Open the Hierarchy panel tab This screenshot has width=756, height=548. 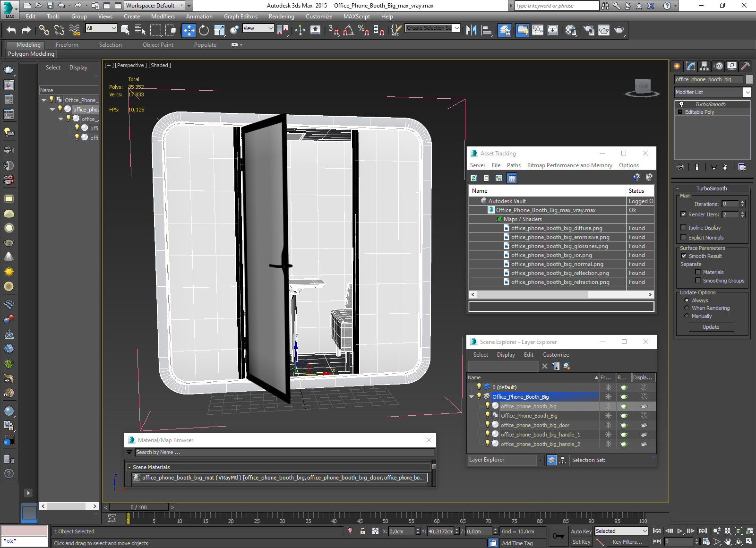pos(704,66)
